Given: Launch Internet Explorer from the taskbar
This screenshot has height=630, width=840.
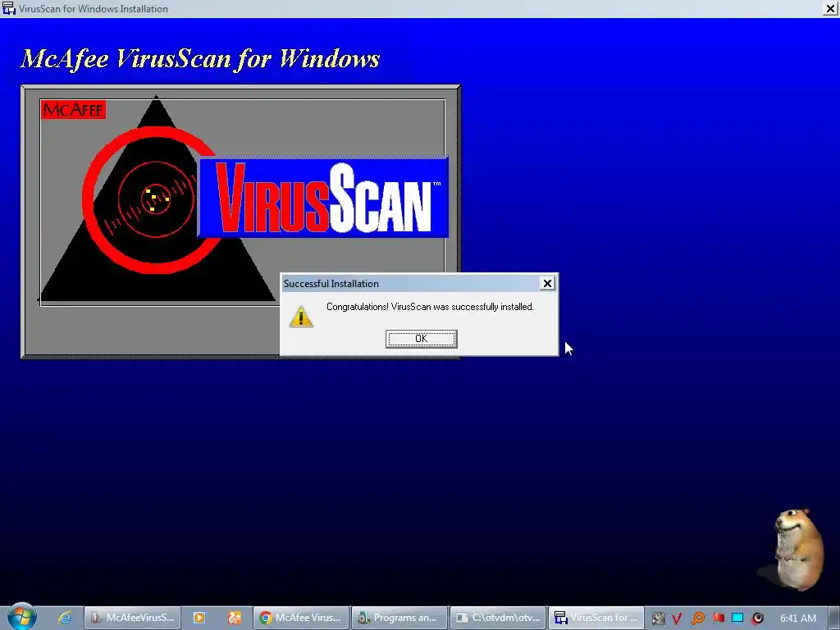Looking at the screenshot, I should [65, 618].
